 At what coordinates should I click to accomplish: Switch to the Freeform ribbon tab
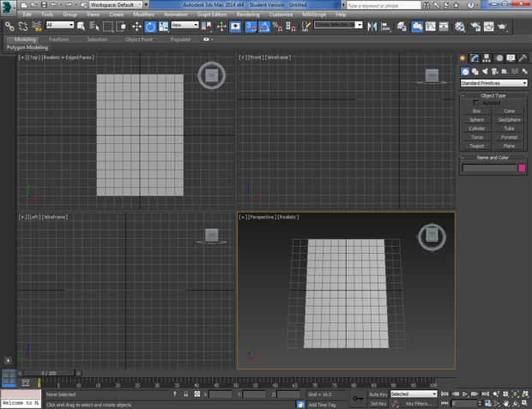(x=59, y=39)
